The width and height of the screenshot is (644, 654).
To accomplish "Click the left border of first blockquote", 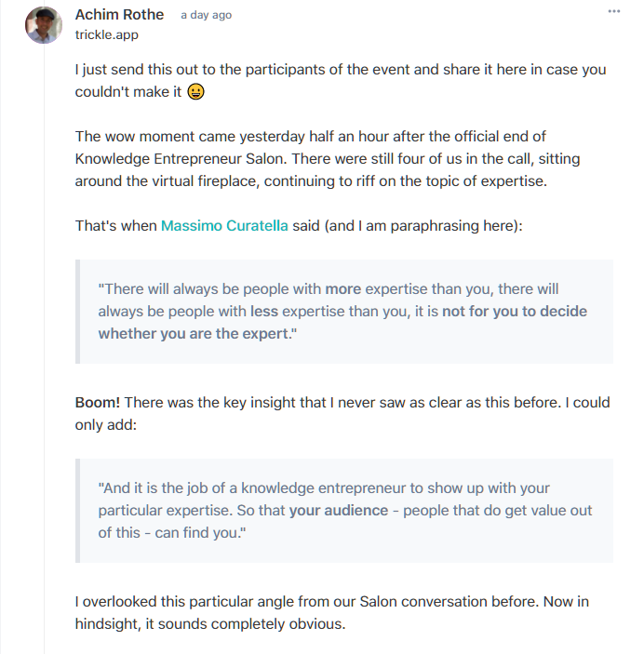I will tap(77, 311).
